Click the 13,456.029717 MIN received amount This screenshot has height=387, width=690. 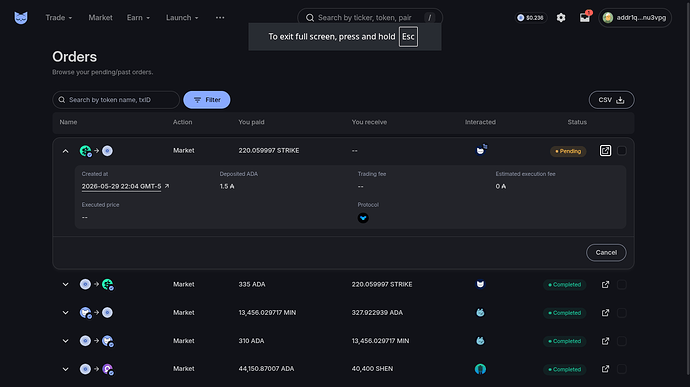point(380,341)
